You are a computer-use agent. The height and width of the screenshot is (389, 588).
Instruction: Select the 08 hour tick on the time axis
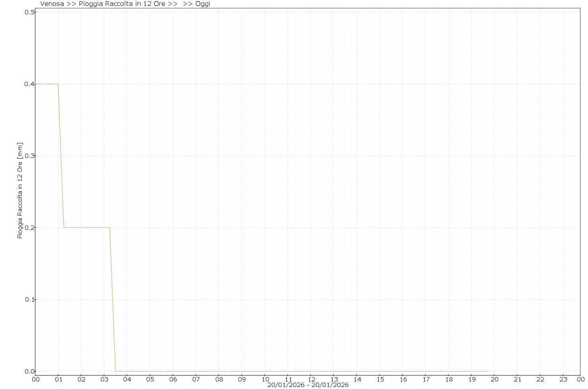(x=219, y=379)
